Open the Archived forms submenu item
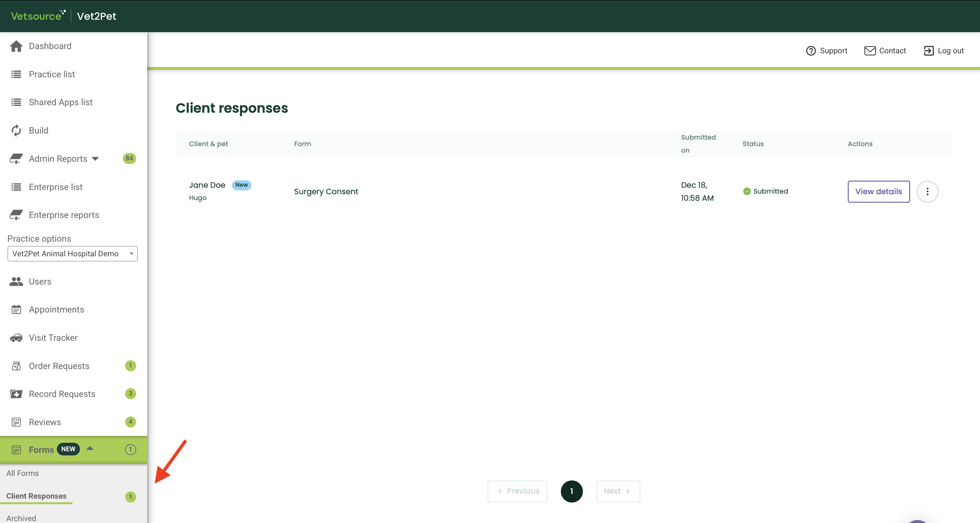 pos(21,518)
